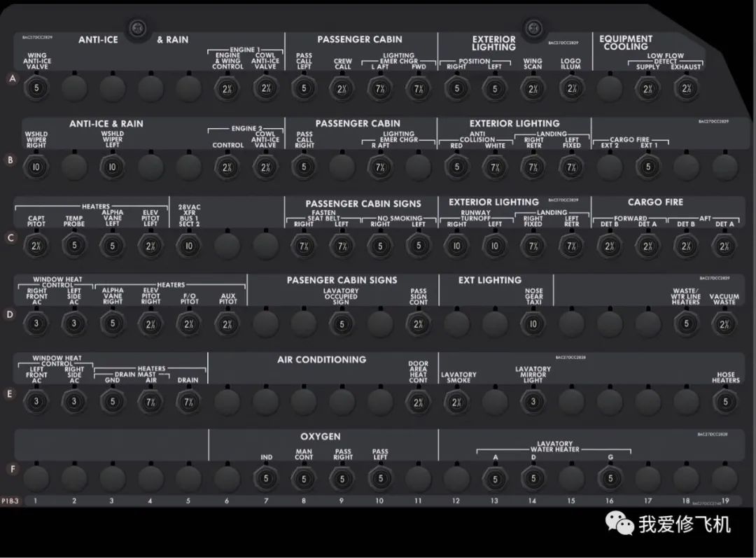This screenshot has height=558, width=756.
Task: Toggle Engine 2 Control breaker
Action: pyautogui.click(x=227, y=167)
